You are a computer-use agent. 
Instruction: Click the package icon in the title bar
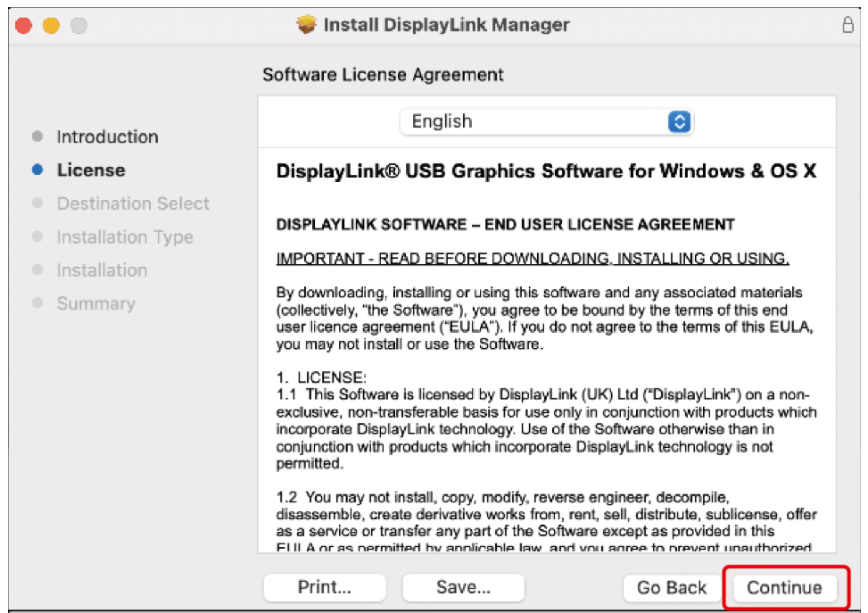[x=307, y=25]
